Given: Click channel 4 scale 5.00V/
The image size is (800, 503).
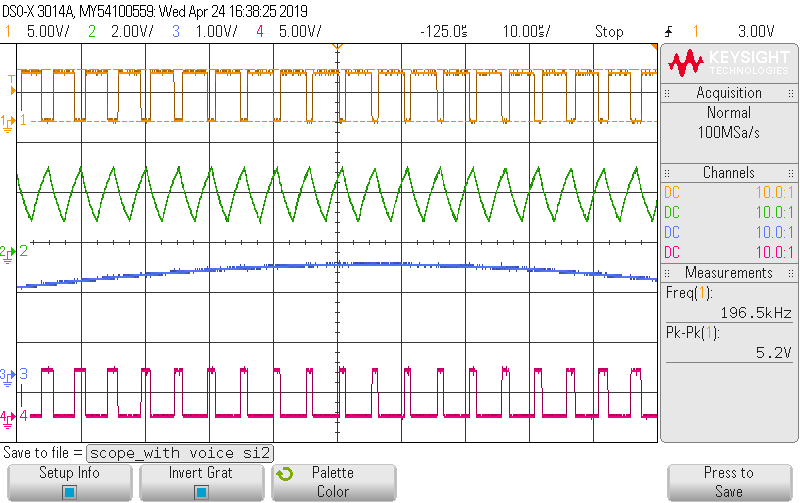Looking at the screenshot, I should [300, 32].
